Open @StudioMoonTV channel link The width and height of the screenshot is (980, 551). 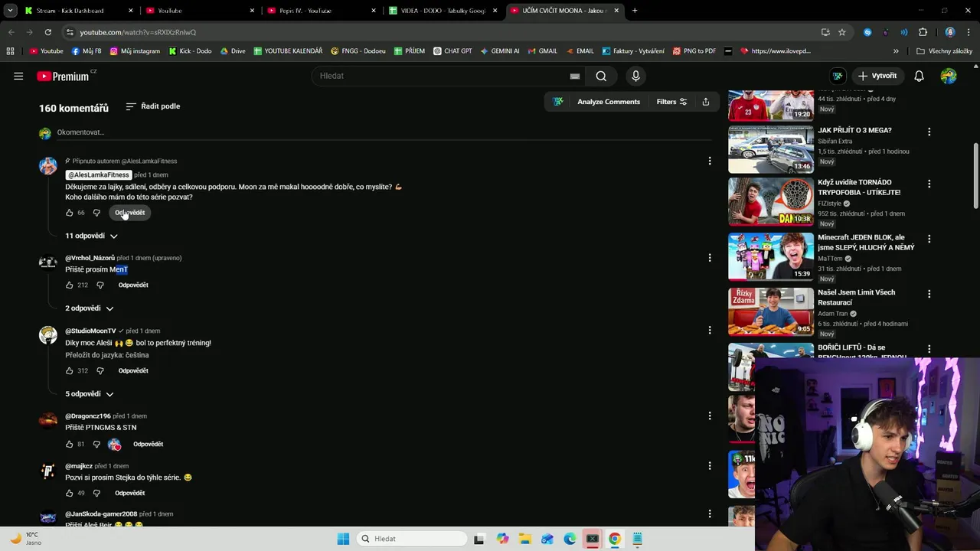90,331
